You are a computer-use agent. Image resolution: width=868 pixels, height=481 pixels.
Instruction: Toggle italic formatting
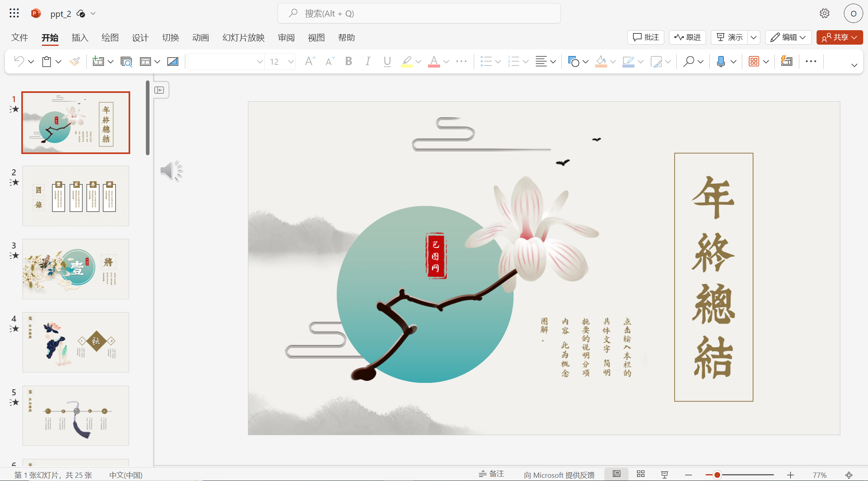pos(368,61)
